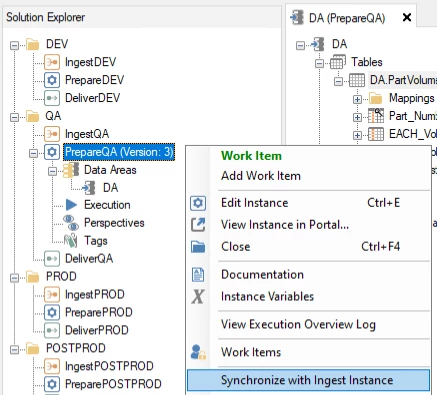Open Instance Variables menu entry

tap(308, 296)
